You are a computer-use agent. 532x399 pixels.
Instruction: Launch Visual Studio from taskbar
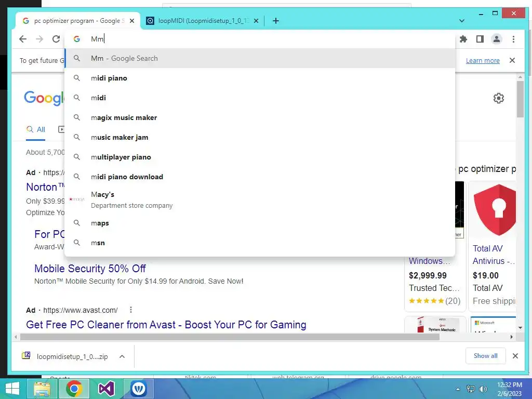(106, 389)
